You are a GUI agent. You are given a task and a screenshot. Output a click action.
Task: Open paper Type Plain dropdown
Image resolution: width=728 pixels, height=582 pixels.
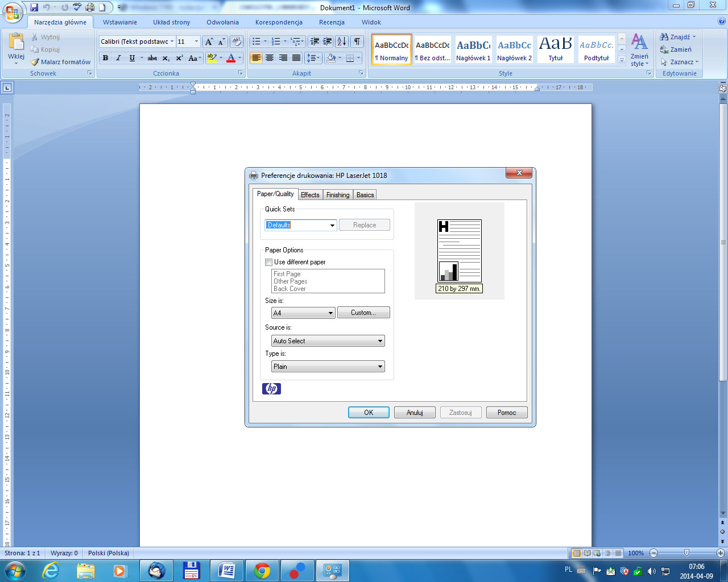tap(328, 367)
